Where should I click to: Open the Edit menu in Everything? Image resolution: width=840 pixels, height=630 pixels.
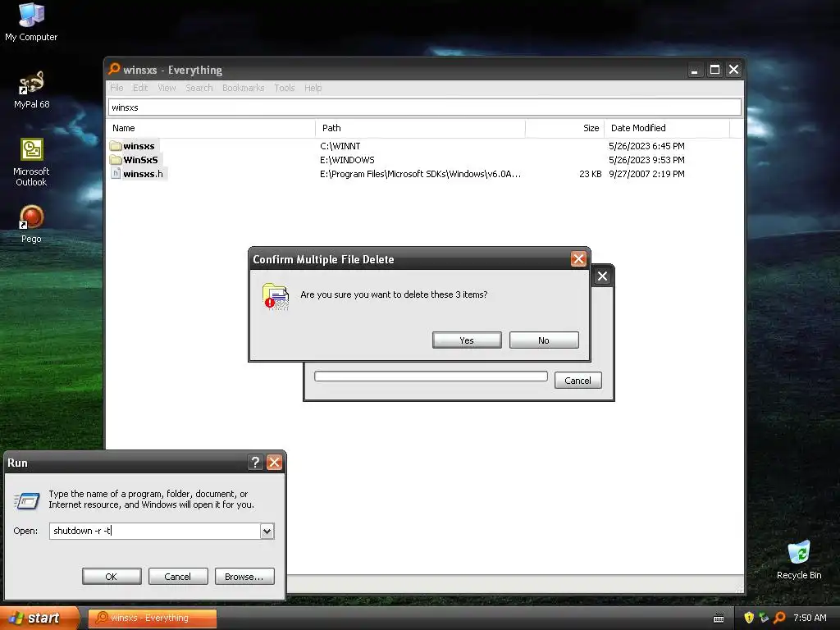tap(140, 88)
